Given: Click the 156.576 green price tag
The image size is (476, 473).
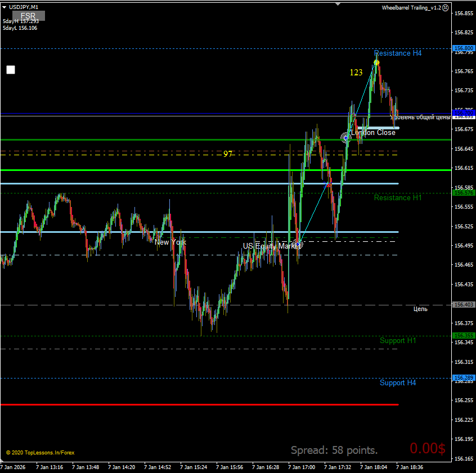Looking at the screenshot, I should pos(464,193).
